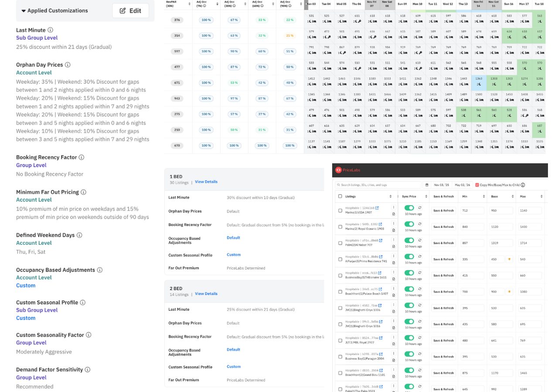
Task: Sort the Min column
Action: pos(483,196)
